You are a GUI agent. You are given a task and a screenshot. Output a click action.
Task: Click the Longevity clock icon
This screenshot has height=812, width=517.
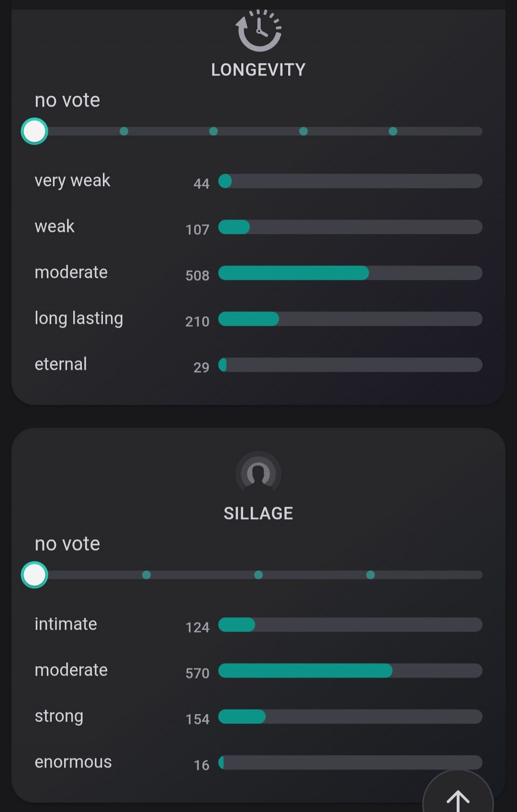[258, 30]
